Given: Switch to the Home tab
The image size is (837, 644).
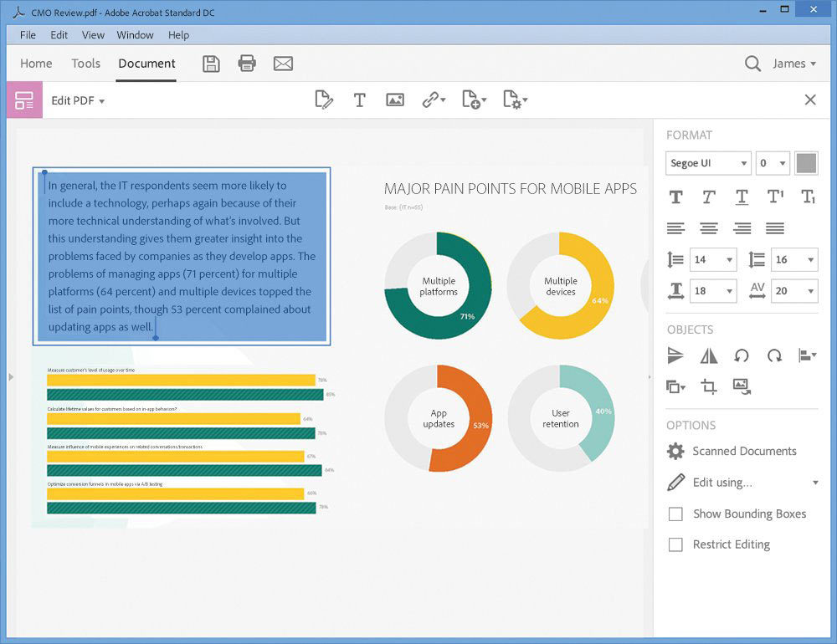Looking at the screenshot, I should pyautogui.click(x=36, y=64).
